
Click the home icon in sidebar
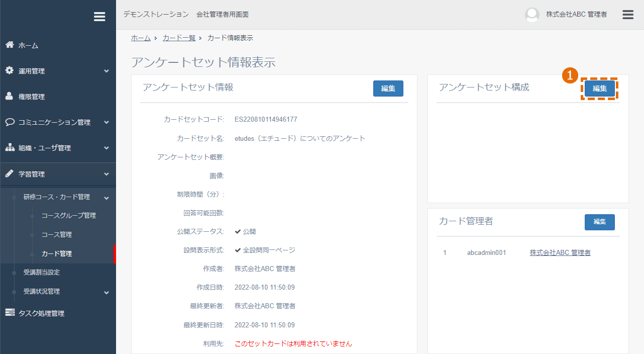(x=10, y=45)
